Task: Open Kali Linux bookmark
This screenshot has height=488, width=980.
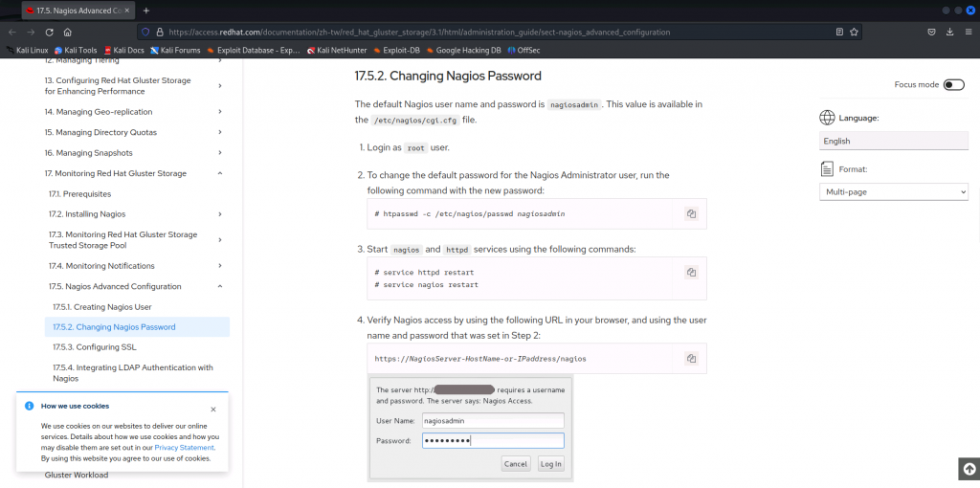Action: pyautogui.click(x=27, y=50)
